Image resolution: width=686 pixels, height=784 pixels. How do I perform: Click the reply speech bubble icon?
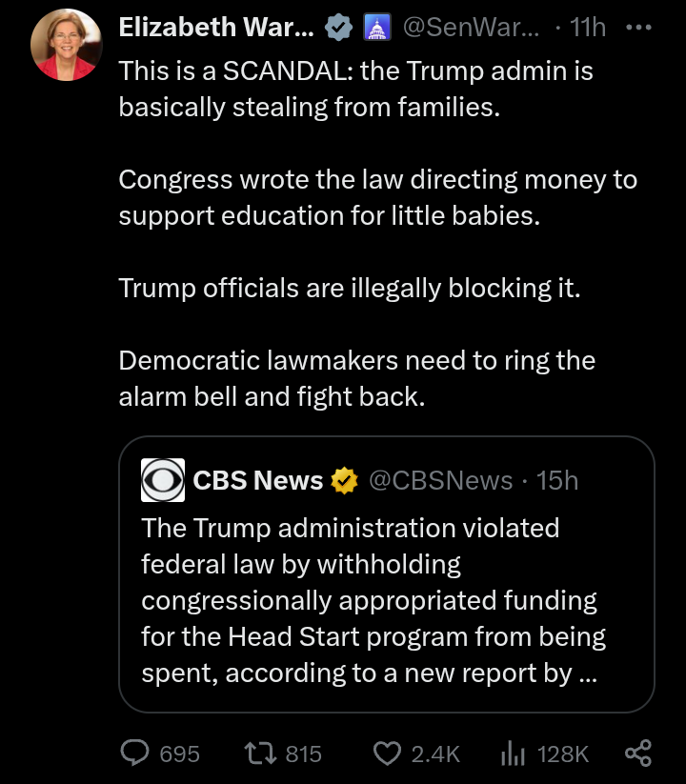click(x=133, y=754)
